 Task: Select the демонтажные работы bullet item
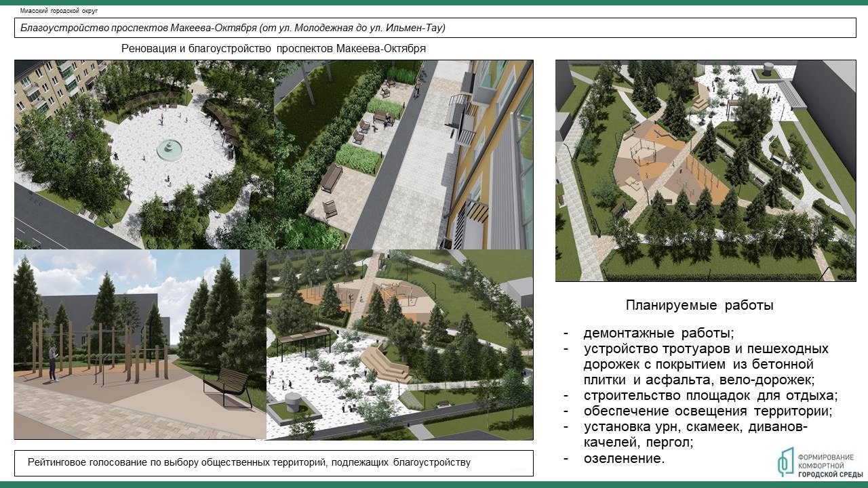[658, 333]
